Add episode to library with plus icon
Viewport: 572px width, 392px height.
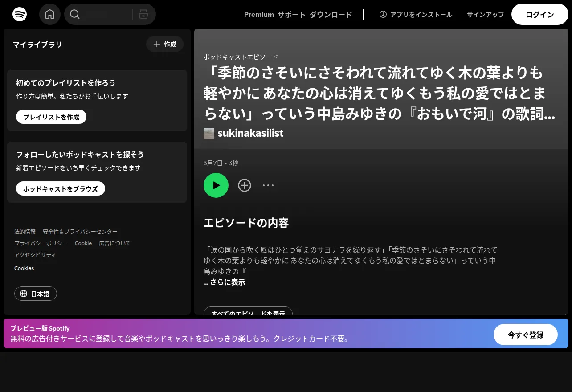click(245, 185)
